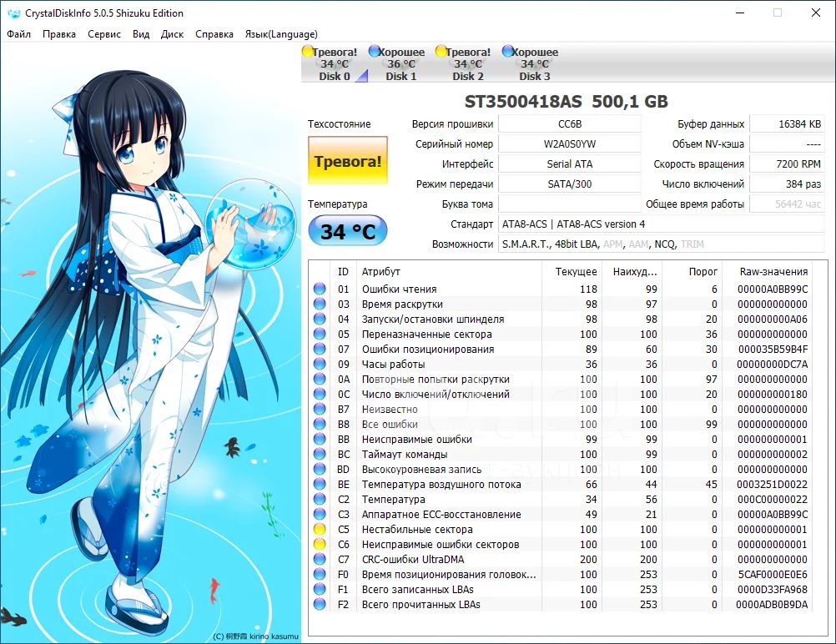Click the Наихуд... column header
The width and height of the screenshot is (836, 644).
[x=632, y=271]
